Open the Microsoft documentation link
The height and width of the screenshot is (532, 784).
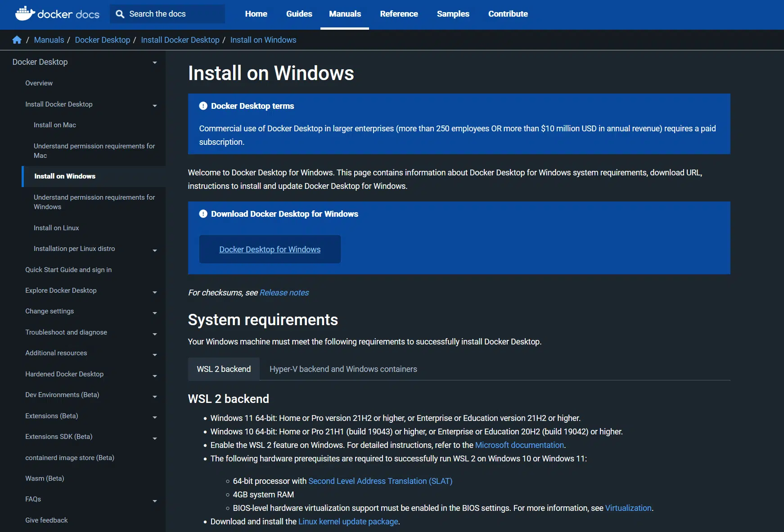[519, 445]
